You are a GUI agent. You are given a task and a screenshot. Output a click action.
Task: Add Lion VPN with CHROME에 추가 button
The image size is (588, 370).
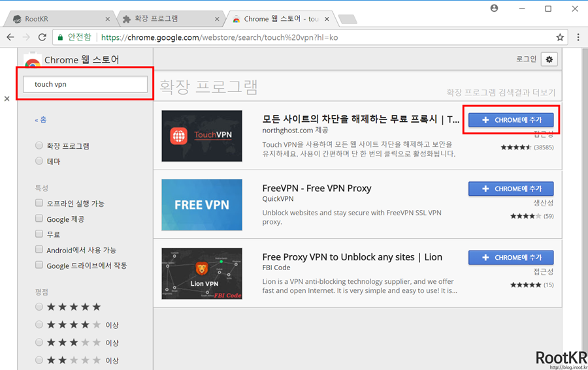(x=511, y=258)
